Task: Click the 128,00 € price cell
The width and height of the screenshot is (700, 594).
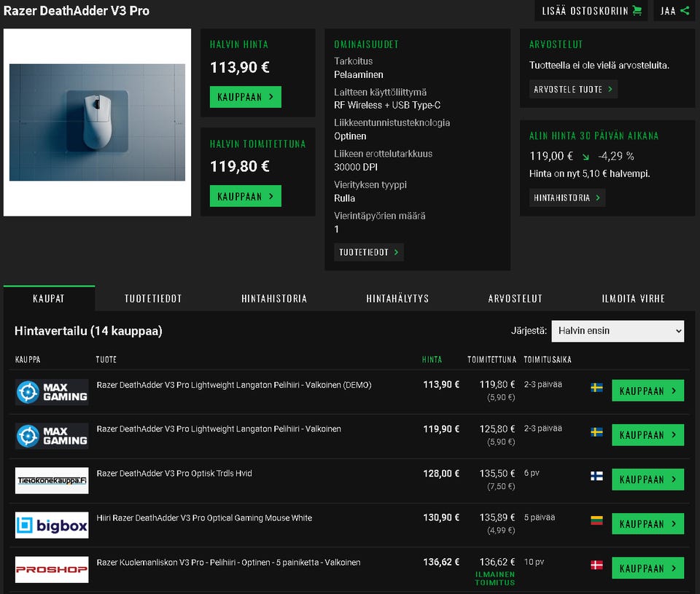Action: pyautogui.click(x=441, y=473)
